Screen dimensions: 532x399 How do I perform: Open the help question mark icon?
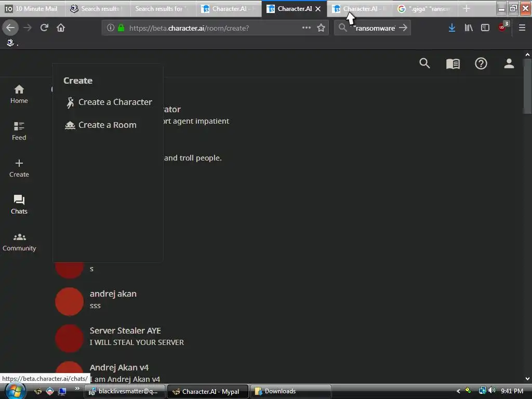(x=481, y=63)
